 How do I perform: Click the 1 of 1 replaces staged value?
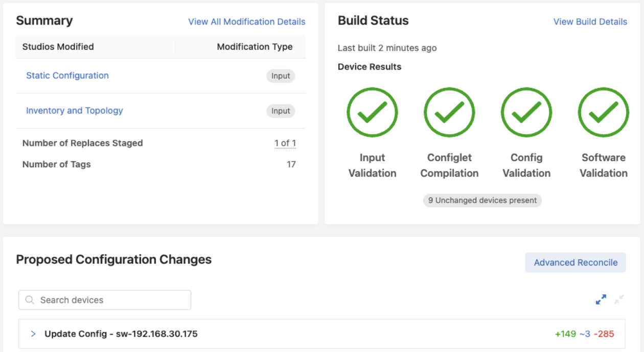point(285,143)
